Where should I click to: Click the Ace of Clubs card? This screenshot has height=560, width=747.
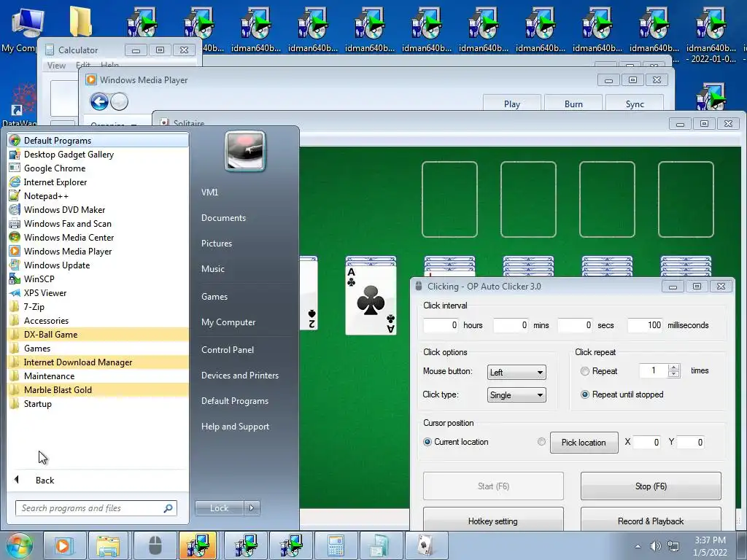pos(371,300)
